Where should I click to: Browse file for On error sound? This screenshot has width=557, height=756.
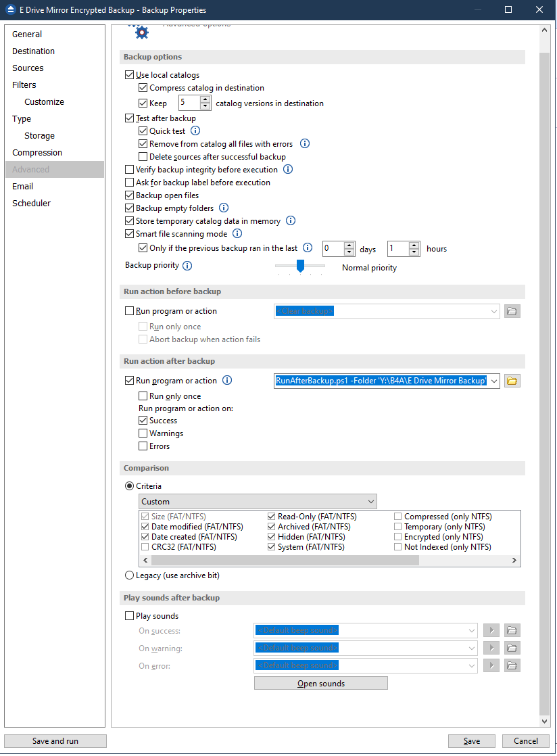click(x=512, y=666)
